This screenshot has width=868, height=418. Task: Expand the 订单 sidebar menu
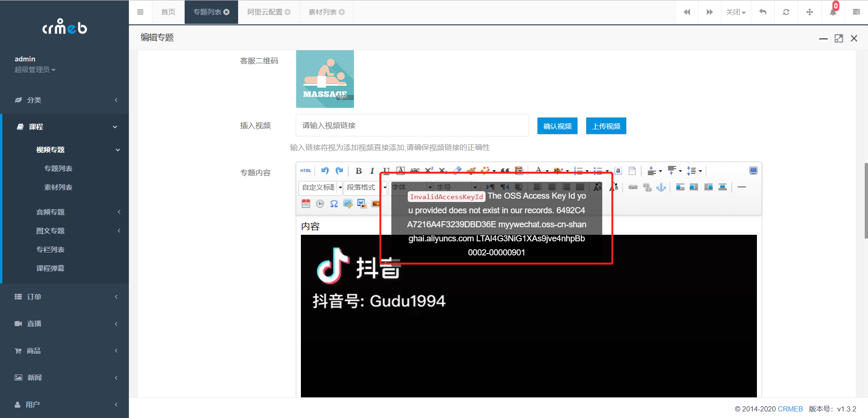[x=65, y=297]
